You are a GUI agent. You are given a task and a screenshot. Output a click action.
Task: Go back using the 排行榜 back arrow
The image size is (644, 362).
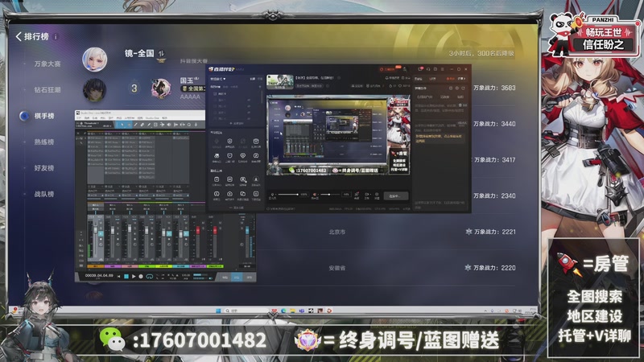(x=19, y=36)
